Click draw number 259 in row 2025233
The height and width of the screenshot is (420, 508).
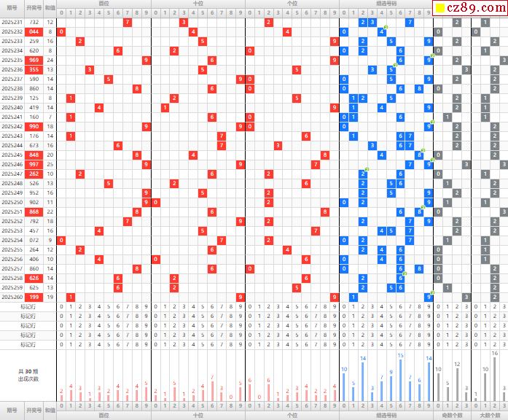34,41
